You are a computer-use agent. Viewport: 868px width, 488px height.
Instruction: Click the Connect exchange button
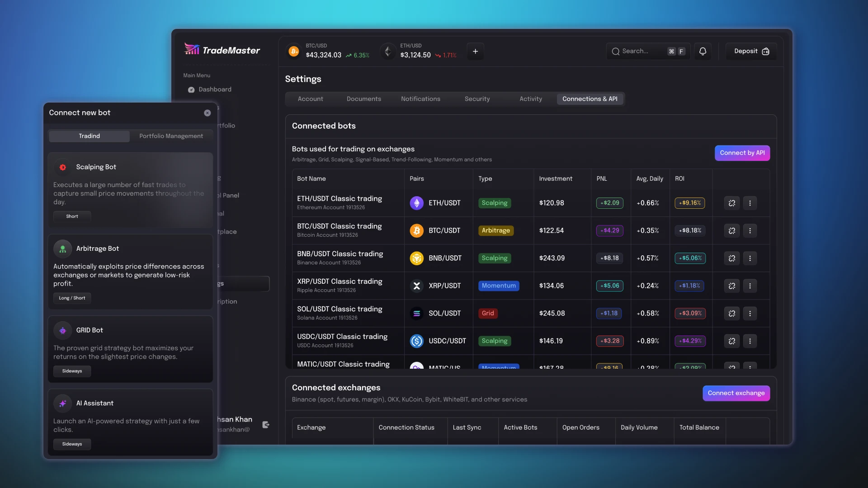click(x=736, y=393)
